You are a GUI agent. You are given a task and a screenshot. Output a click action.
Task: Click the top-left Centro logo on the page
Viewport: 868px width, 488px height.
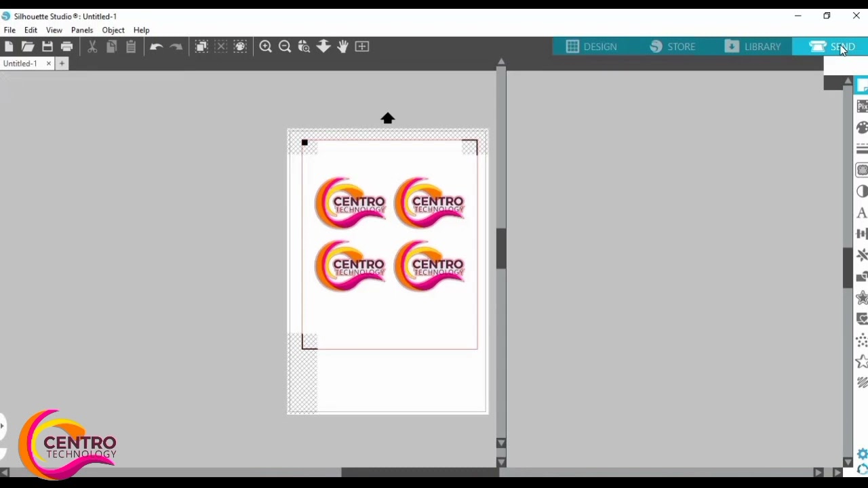pyautogui.click(x=350, y=202)
